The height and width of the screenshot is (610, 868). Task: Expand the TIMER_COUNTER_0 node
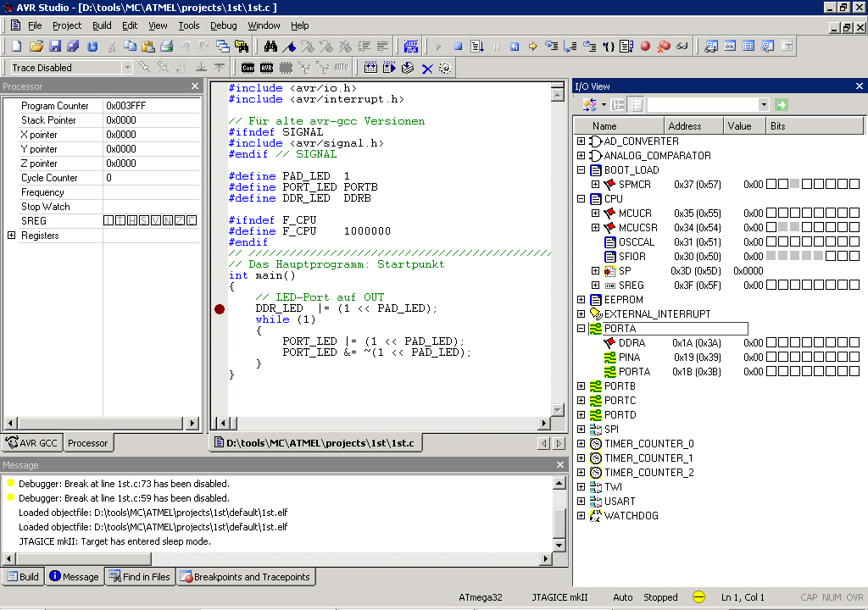pos(581,443)
